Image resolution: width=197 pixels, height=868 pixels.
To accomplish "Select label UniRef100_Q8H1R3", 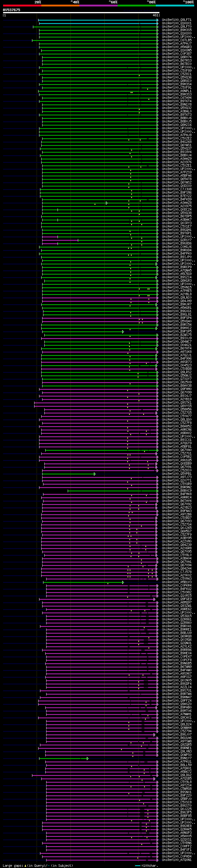I will [x=177, y=280].
